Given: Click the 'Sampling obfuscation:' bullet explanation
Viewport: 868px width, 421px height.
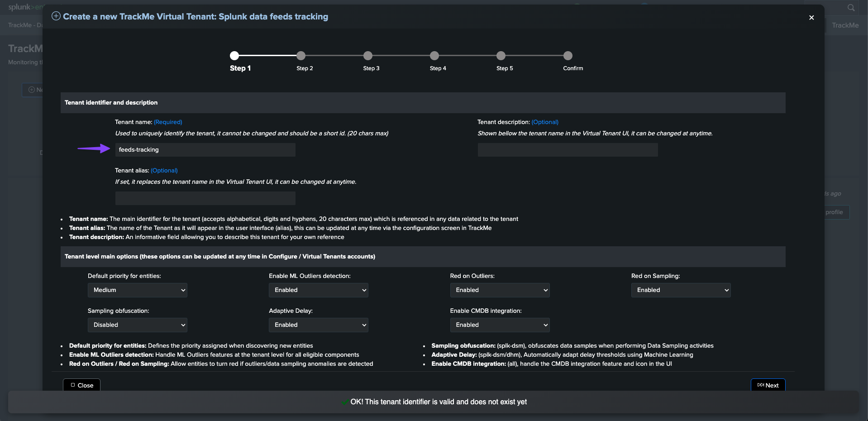Looking at the screenshot, I should point(572,346).
